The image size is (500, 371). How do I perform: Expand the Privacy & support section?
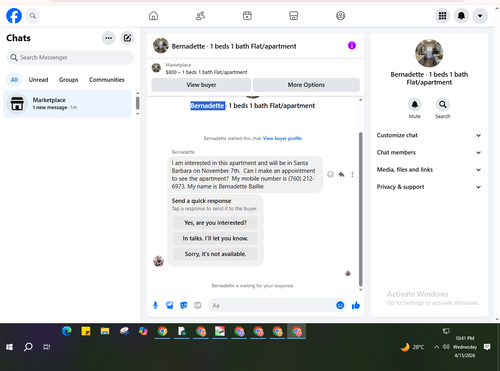(x=429, y=187)
